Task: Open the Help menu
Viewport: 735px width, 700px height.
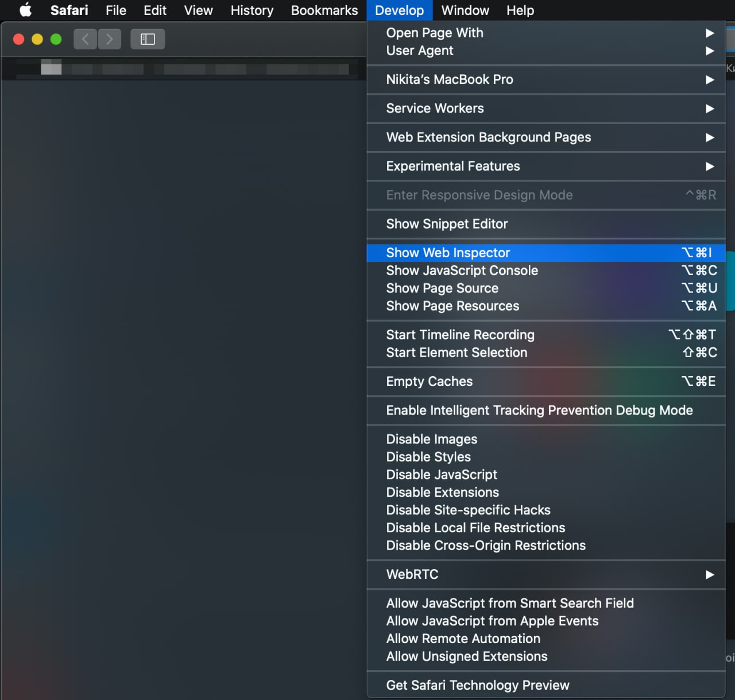Action: click(520, 10)
